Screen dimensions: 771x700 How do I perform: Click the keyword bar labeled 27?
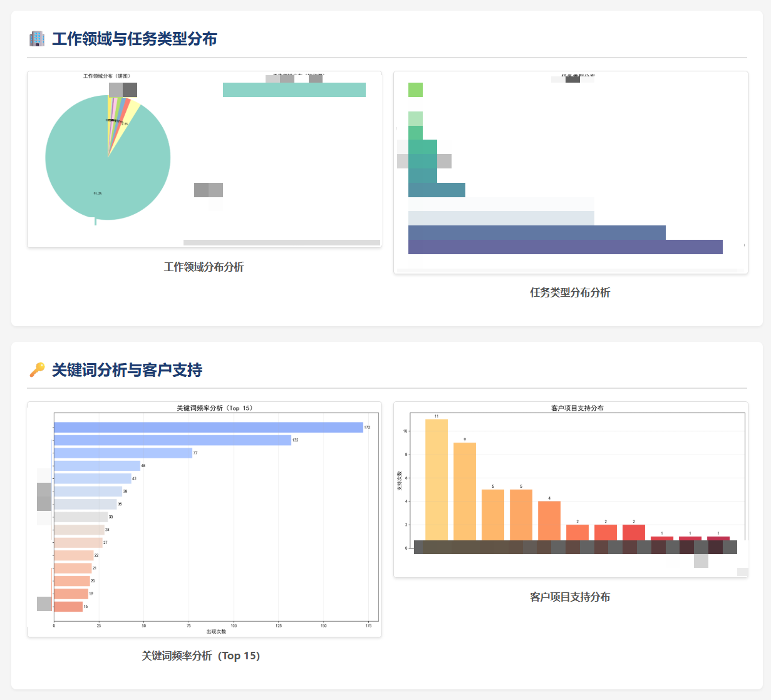click(78, 543)
